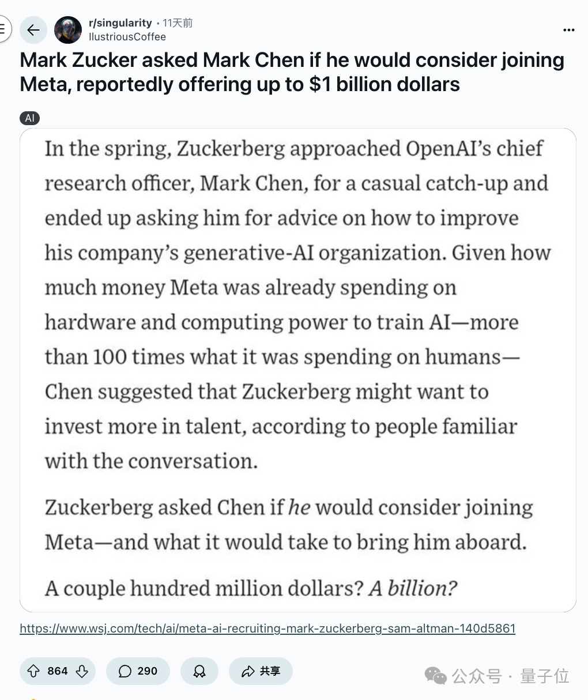This screenshot has width=588, height=700.
Task: Click the 公众号 · 量子位 watermark
Action: pyautogui.click(x=497, y=676)
